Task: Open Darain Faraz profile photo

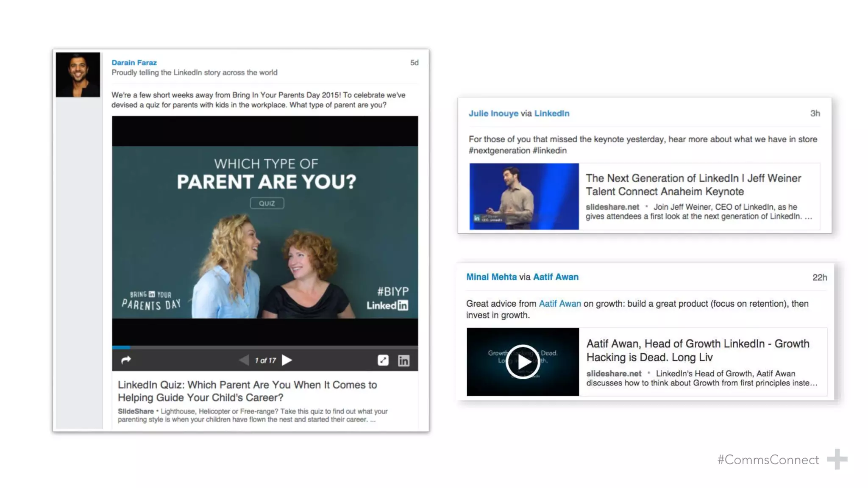Action: coord(78,75)
